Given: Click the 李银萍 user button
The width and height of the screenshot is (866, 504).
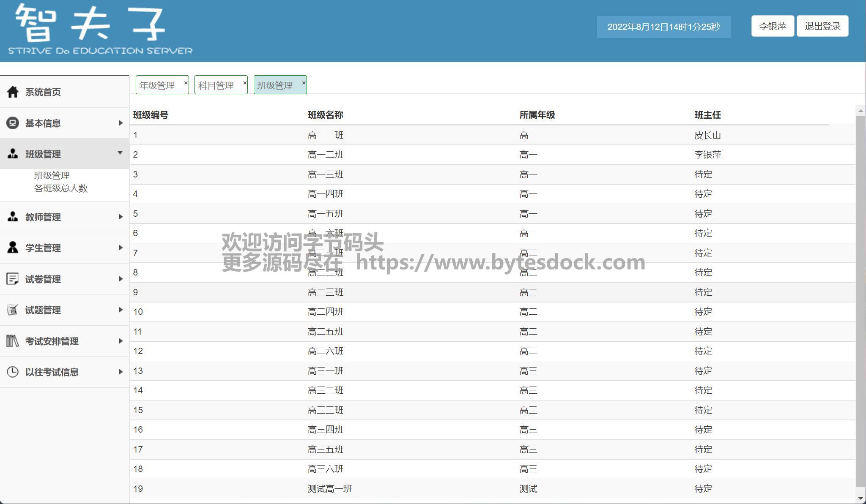Looking at the screenshot, I should 773,26.
